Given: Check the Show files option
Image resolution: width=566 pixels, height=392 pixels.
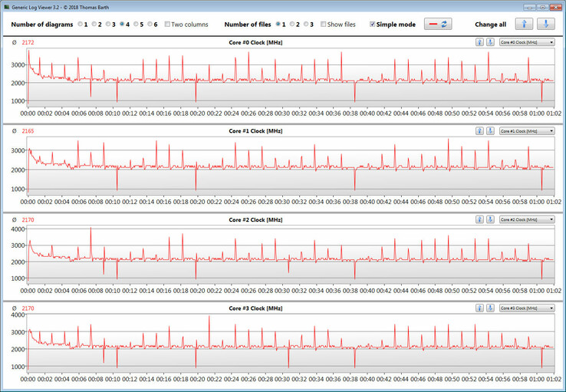Looking at the screenshot, I should point(324,25).
